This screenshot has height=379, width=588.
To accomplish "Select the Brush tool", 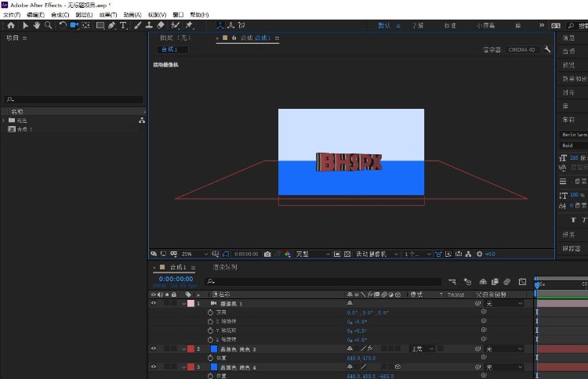I will [x=137, y=25].
